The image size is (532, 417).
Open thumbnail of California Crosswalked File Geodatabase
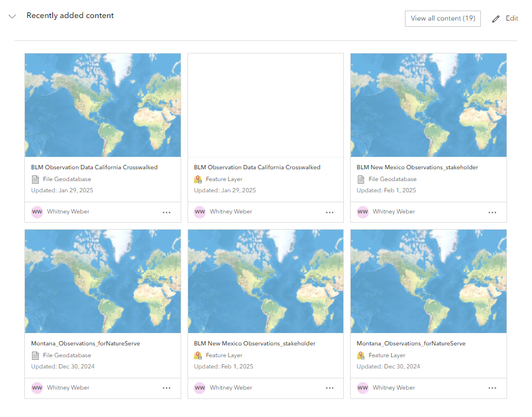[103, 105]
